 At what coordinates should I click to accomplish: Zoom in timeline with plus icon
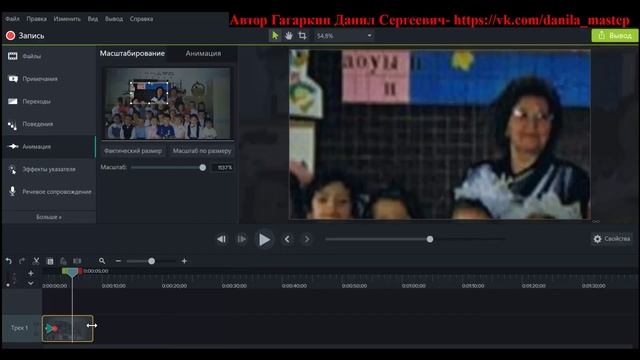[x=184, y=261]
